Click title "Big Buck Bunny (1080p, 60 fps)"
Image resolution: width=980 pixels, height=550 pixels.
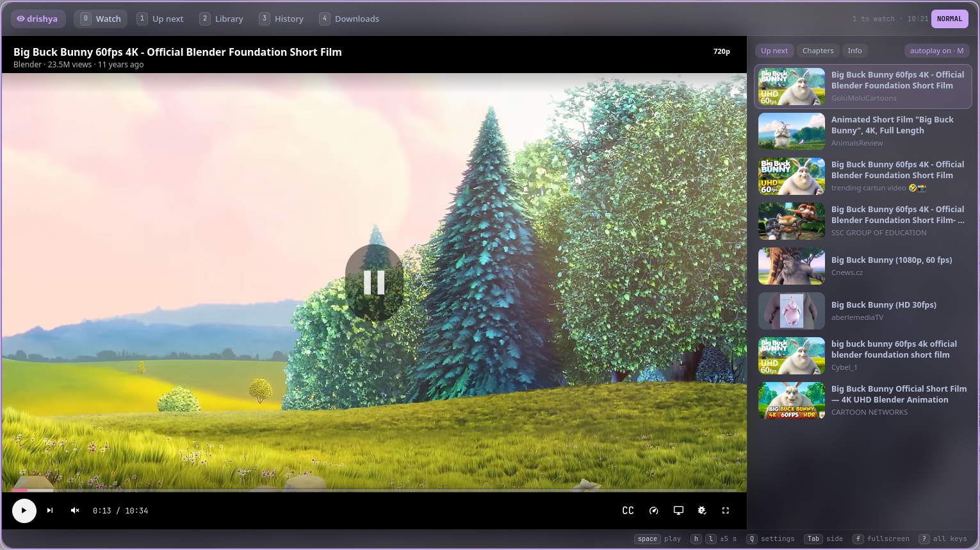click(x=892, y=260)
